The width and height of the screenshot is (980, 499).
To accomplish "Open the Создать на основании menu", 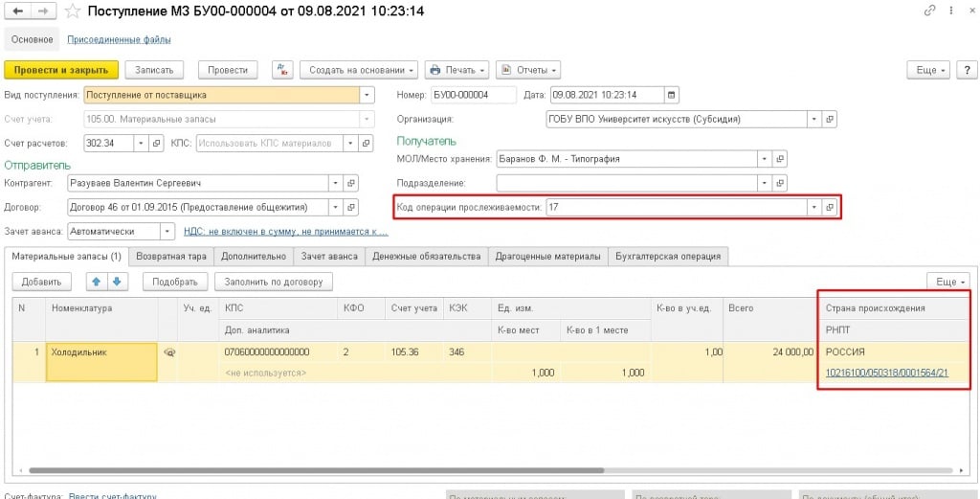I will [x=359, y=70].
